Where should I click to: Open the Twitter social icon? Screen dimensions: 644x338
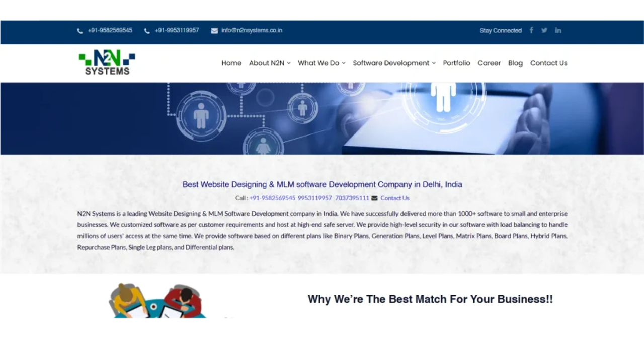[544, 30]
